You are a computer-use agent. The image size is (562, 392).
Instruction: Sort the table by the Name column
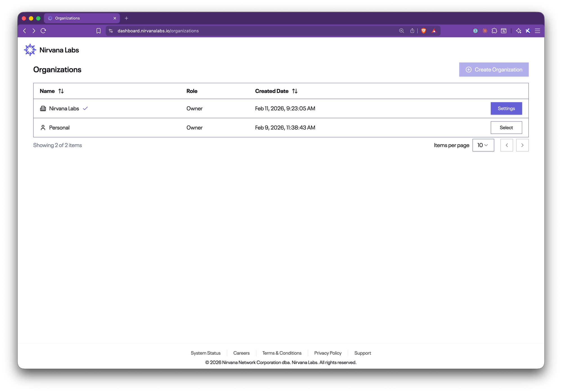point(61,91)
